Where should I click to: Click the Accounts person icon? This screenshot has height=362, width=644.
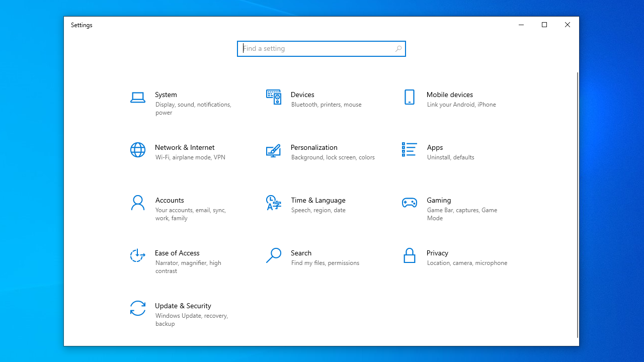pyautogui.click(x=137, y=203)
